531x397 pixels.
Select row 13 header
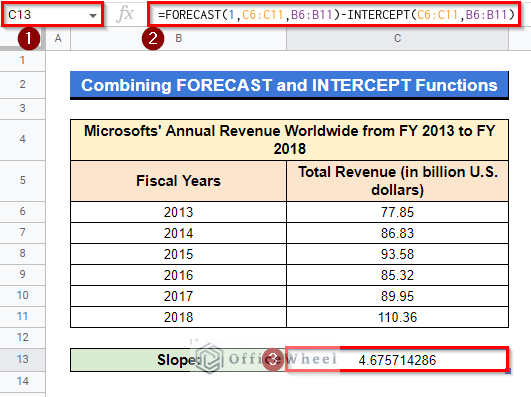(x=22, y=359)
